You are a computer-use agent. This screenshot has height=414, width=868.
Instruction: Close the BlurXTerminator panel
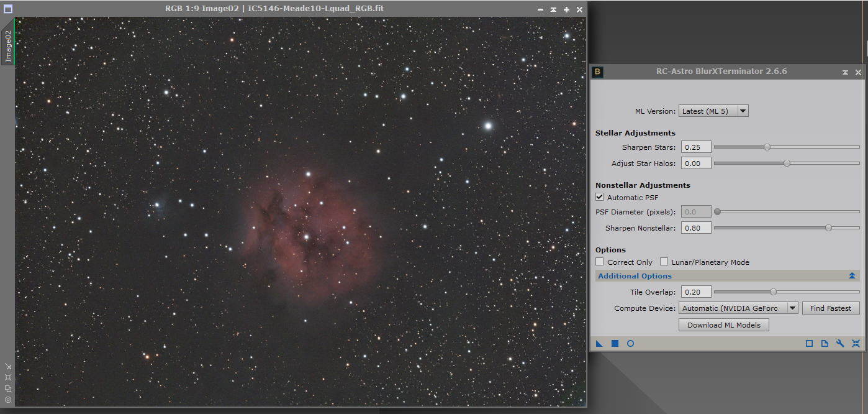859,72
